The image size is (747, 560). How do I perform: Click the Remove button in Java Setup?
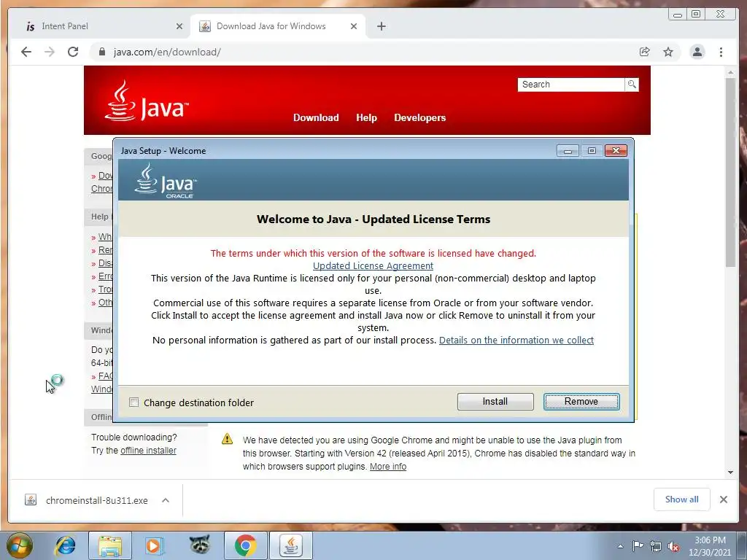click(x=581, y=402)
